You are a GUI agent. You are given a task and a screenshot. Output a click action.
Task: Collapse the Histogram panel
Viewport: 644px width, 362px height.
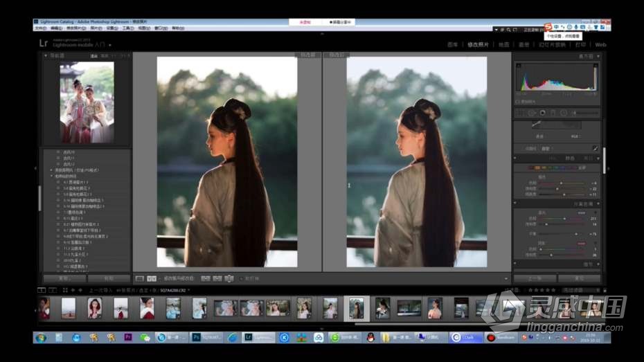tap(598, 56)
